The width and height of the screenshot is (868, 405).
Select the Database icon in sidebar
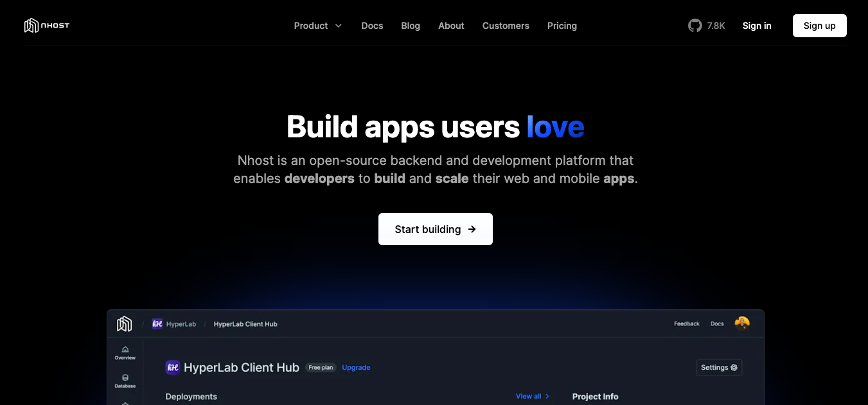[125, 377]
